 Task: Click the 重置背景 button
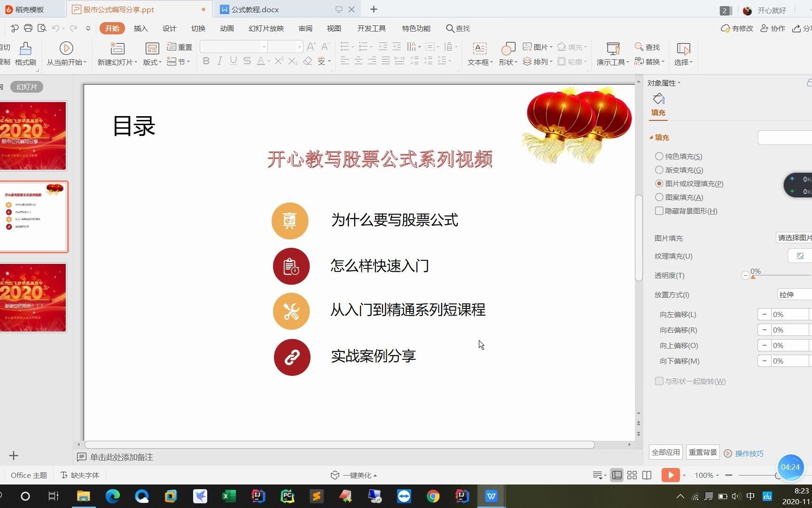tap(702, 452)
